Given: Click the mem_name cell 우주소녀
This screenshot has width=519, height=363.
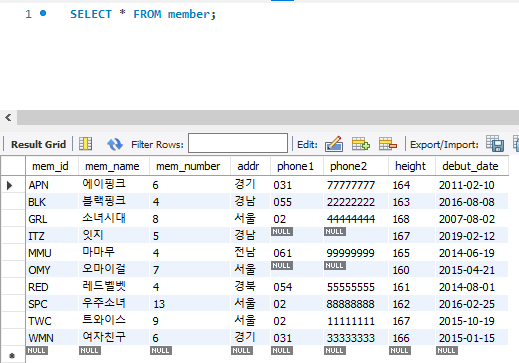Looking at the screenshot, I should pos(114,304).
